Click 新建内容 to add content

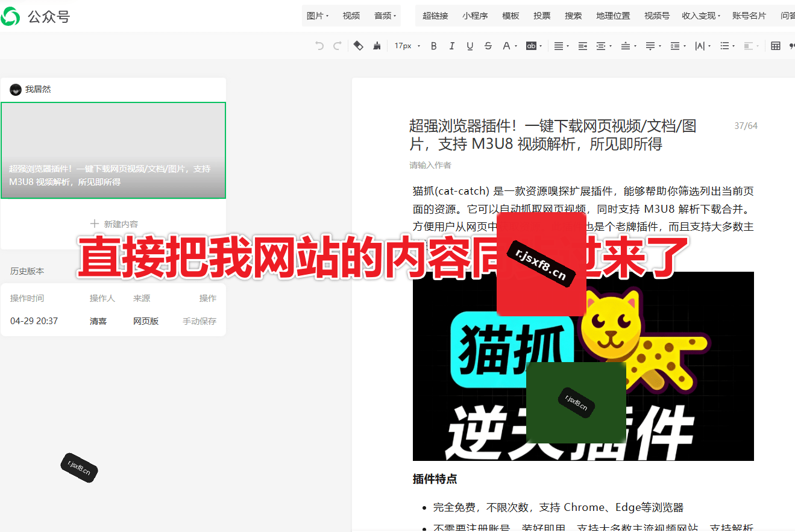[114, 224]
